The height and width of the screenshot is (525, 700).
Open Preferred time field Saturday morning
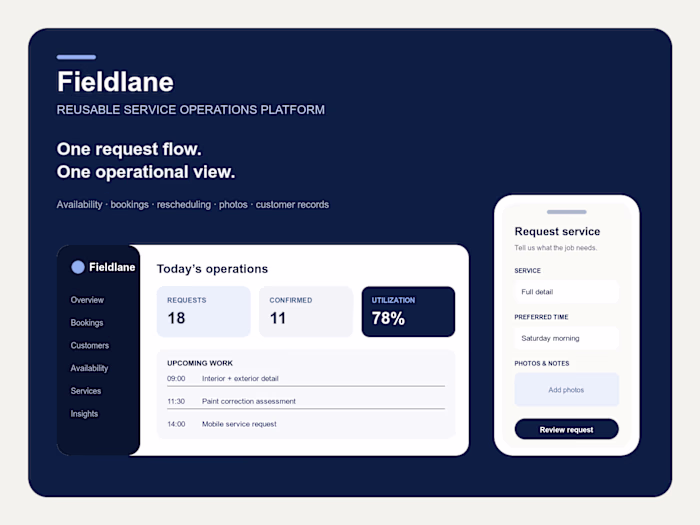pos(567,338)
